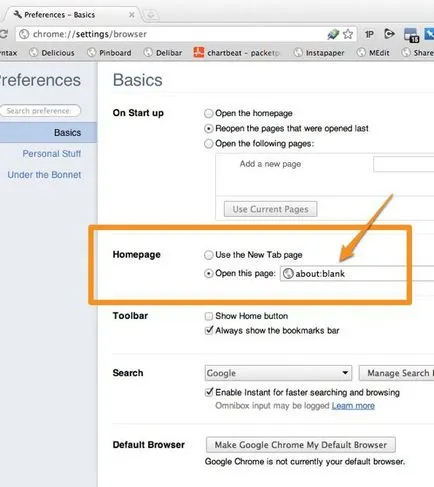Select Open the following pages option
The image size is (434, 487).
209,144
